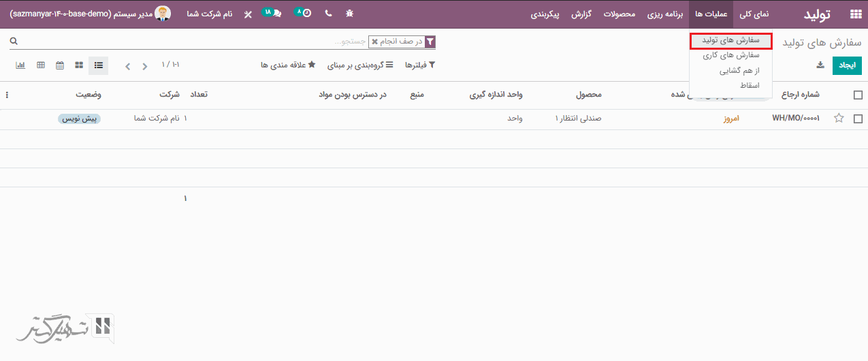This screenshot has width=868, height=361.
Task: Switch to calendar view
Action: click(x=60, y=65)
